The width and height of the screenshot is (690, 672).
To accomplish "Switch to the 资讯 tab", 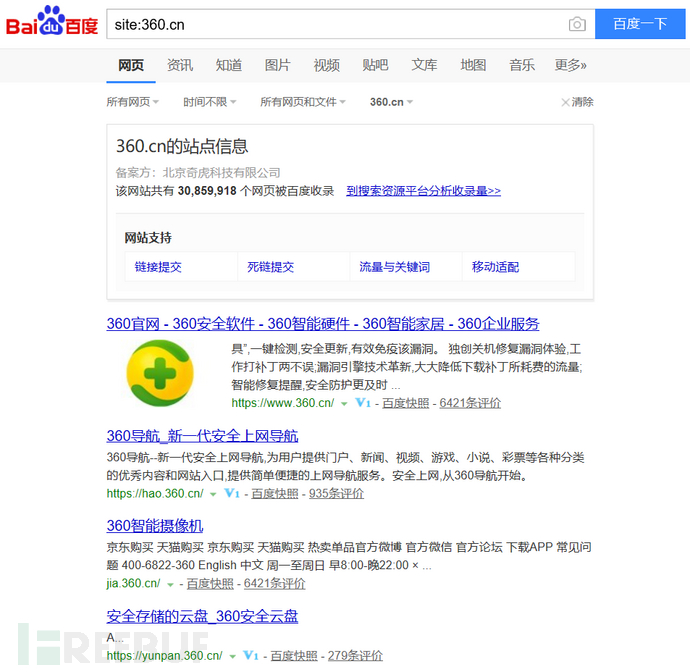I will point(180,65).
